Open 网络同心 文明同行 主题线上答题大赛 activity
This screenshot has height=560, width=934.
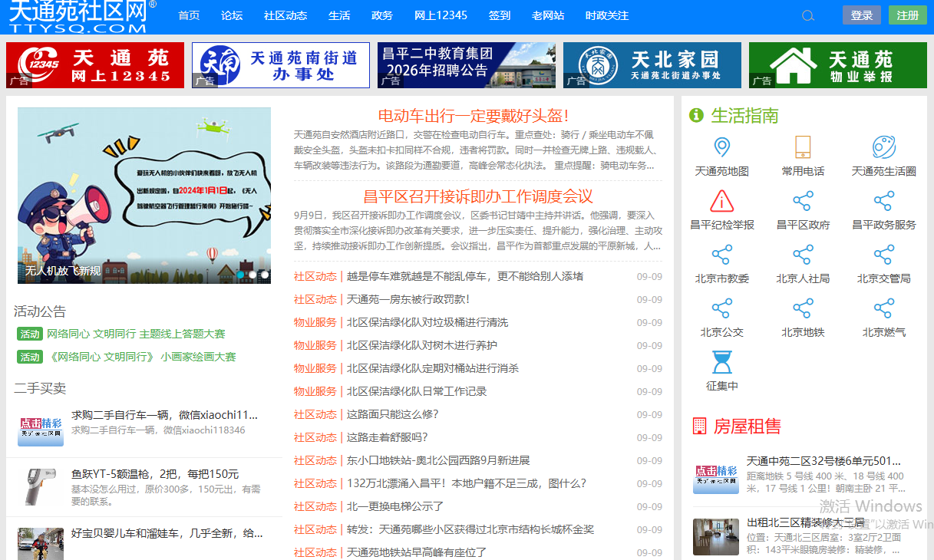(136, 334)
